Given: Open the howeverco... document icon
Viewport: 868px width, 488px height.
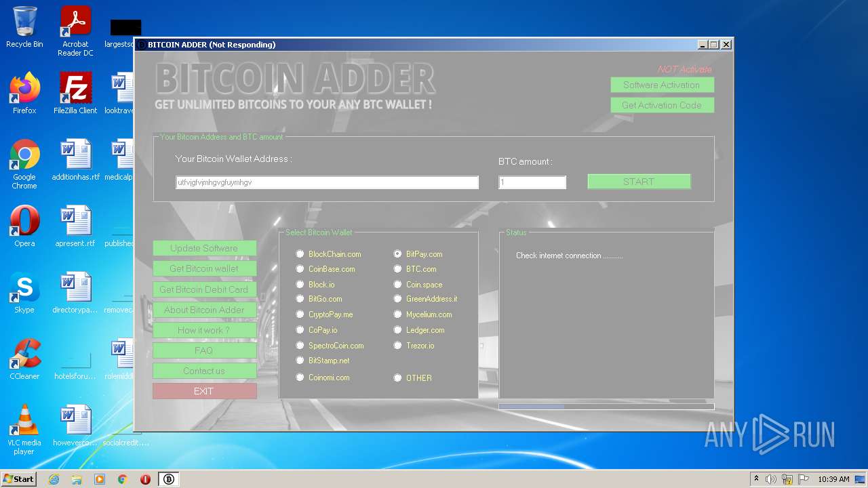Looking at the screenshot, I should [x=75, y=426].
